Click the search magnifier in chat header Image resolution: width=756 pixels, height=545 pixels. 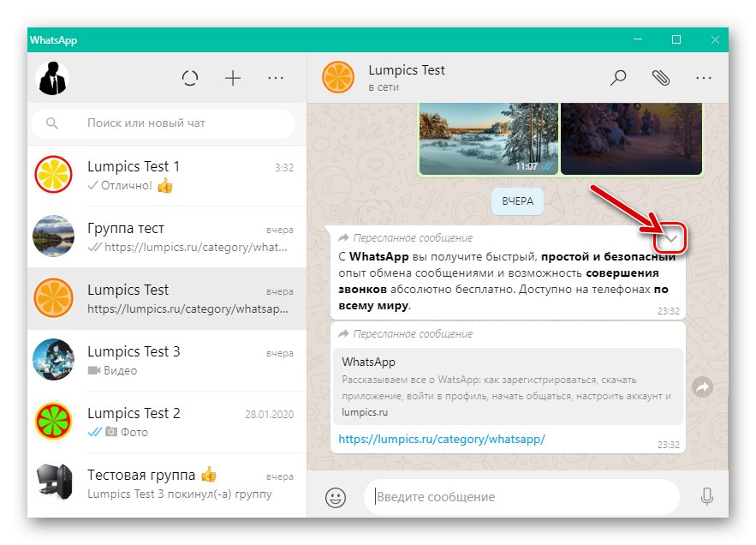[x=618, y=78]
